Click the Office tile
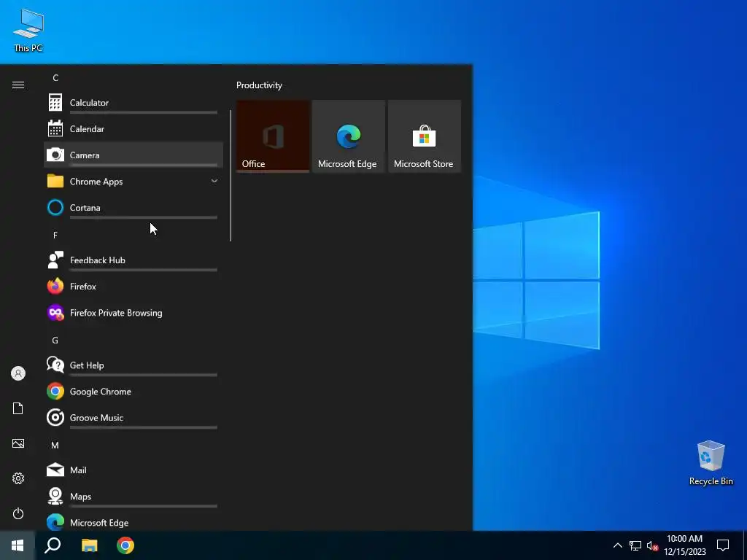747x560 pixels. click(x=273, y=136)
